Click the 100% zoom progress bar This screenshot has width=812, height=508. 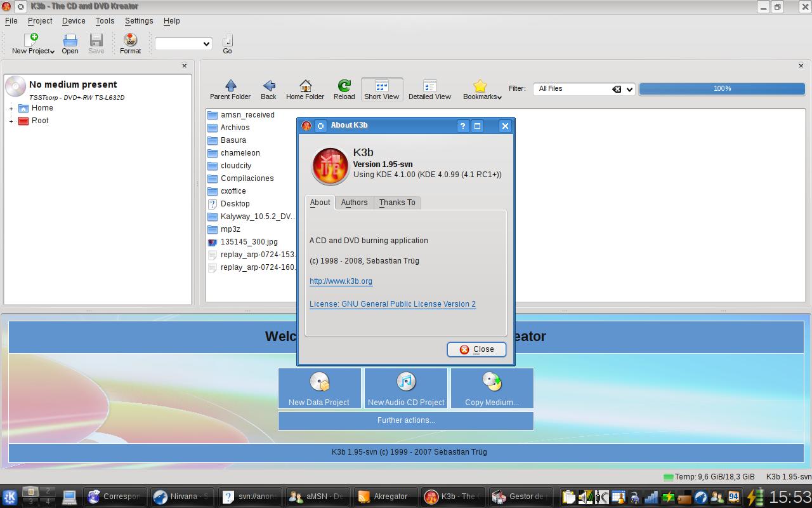coord(722,89)
